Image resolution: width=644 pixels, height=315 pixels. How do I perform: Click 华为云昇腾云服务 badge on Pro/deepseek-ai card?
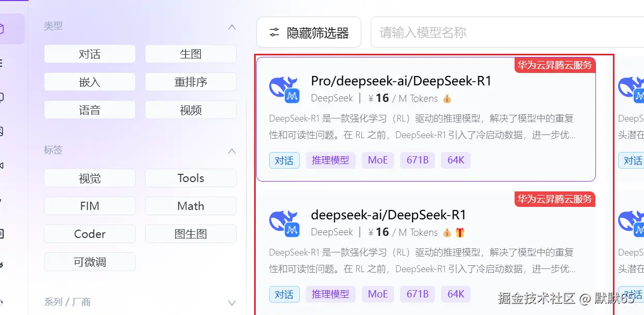[555, 65]
